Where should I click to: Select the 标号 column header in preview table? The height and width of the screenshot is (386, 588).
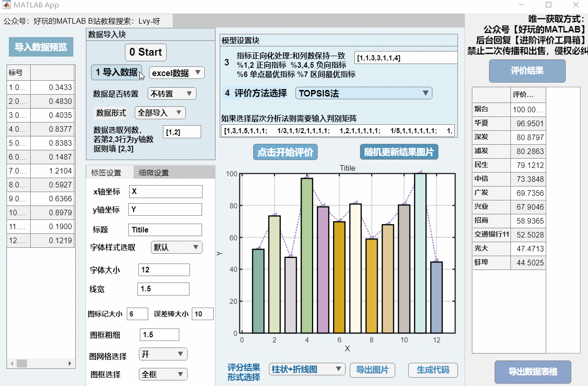(x=19, y=72)
